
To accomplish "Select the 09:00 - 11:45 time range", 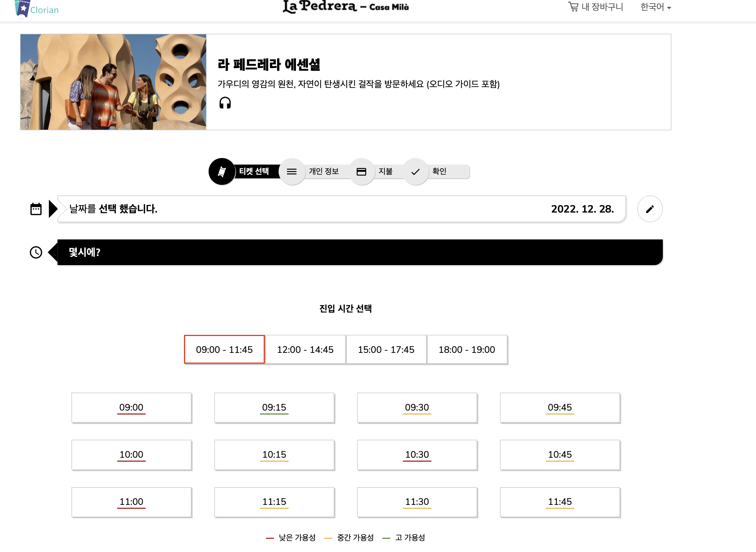I will [x=224, y=349].
